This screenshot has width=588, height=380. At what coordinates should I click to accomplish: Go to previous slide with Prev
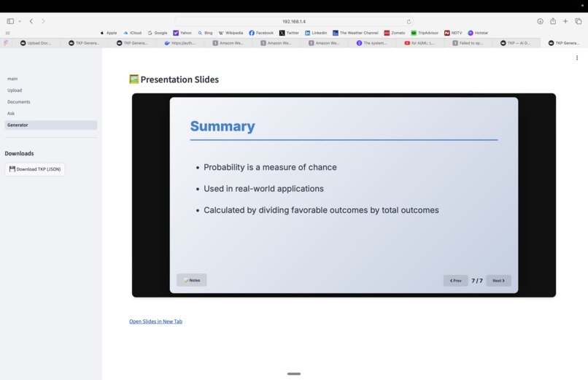click(456, 281)
